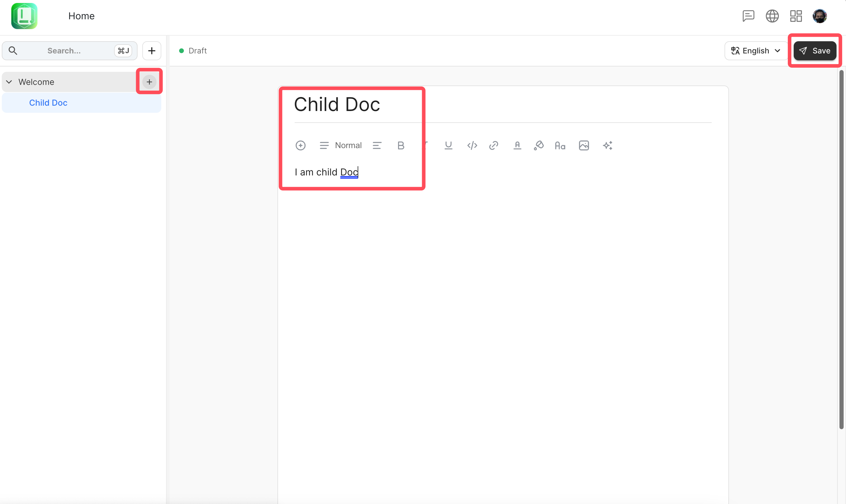Open the Home navigation item
The width and height of the screenshot is (846, 504).
coord(81,16)
